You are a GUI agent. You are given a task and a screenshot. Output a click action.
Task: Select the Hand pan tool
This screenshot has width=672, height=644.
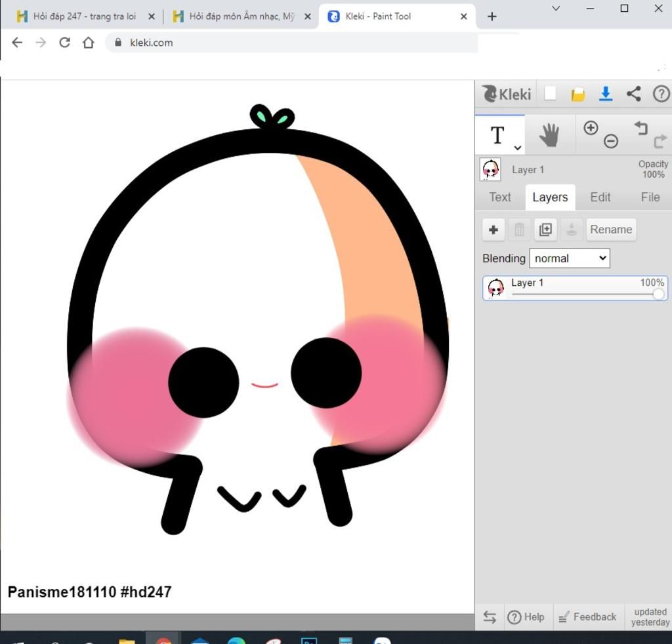[549, 135]
